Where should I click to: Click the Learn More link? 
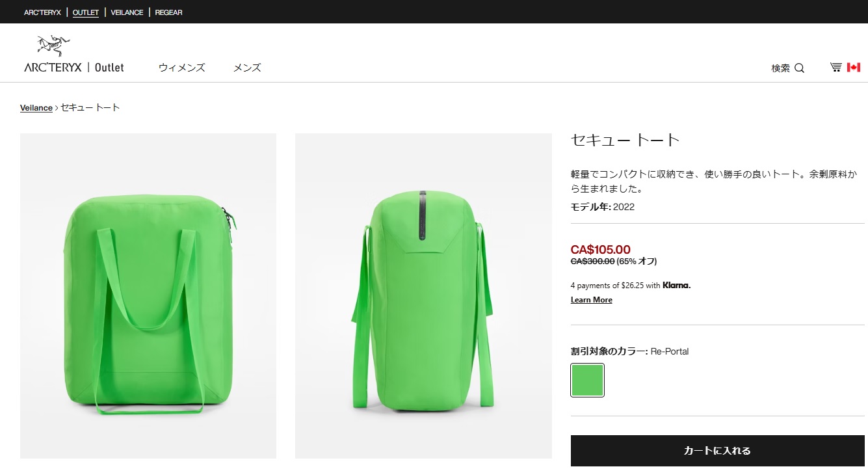click(x=591, y=300)
